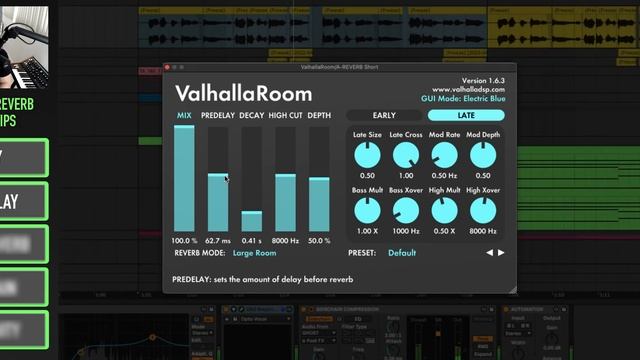The width and height of the screenshot is (640, 360).
Task: Click the PREDELAY column label
Action: [x=218, y=116]
